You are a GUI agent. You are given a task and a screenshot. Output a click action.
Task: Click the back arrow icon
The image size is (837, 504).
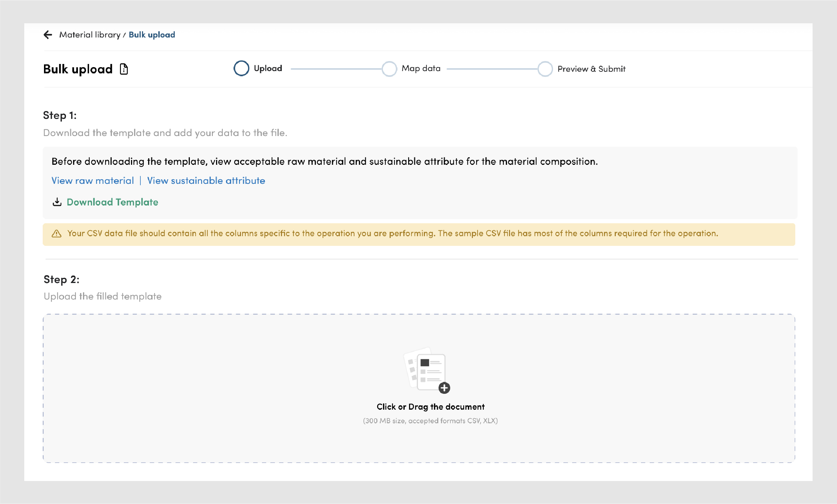48,35
